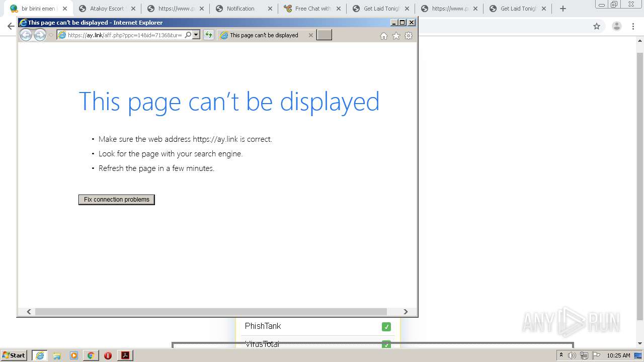Screen dimensions: 644x362
Task: Click the Opera icon in taskbar
Action: [x=108, y=355]
